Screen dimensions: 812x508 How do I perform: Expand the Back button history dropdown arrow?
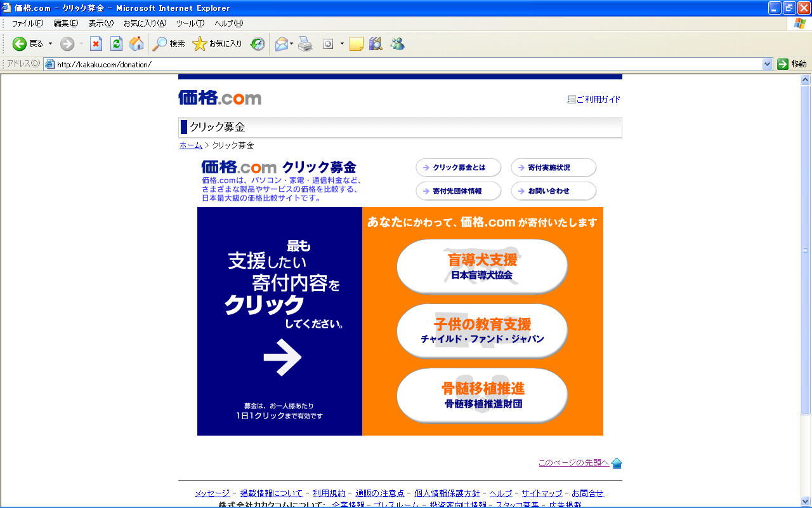coord(51,44)
